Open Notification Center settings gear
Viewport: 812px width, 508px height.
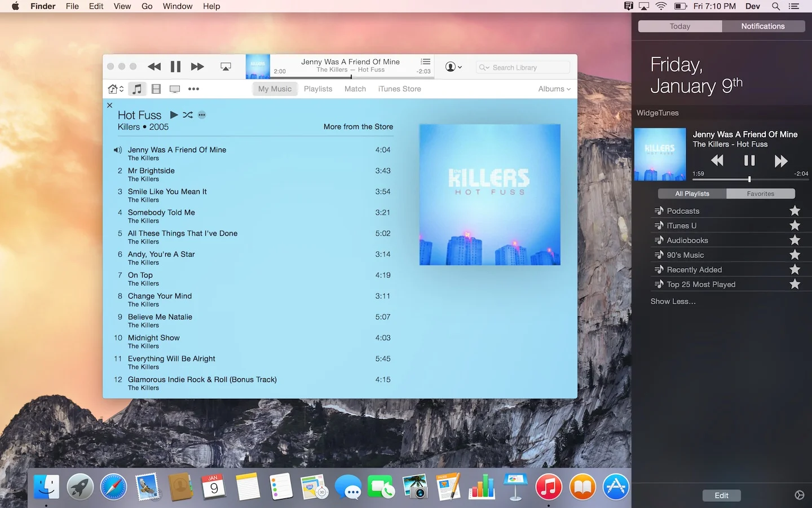click(800, 495)
